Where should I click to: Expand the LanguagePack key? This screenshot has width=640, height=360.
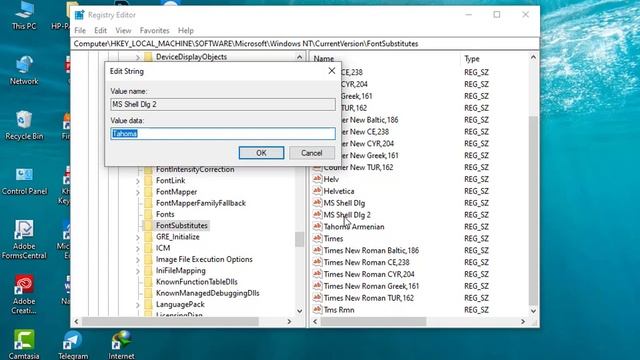tap(138, 304)
